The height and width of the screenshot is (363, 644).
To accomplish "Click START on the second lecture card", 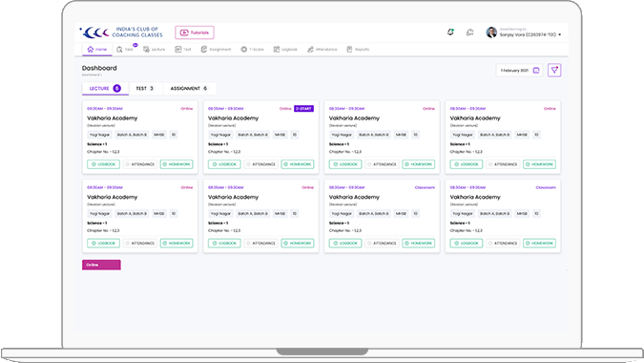I will coord(304,109).
